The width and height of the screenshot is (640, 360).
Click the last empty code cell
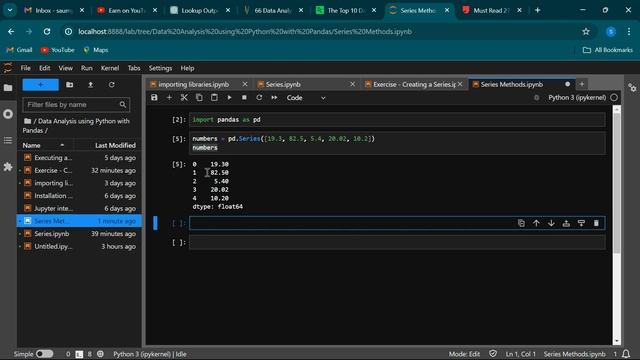(x=397, y=242)
